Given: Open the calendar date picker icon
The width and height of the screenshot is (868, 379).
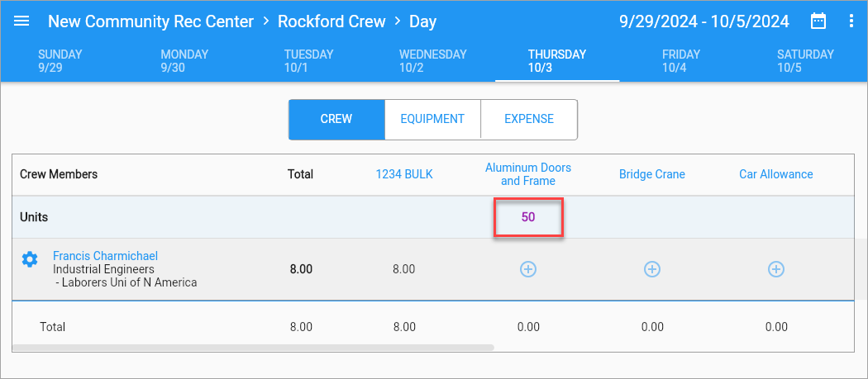Looking at the screenshot, I should point(818,21).
